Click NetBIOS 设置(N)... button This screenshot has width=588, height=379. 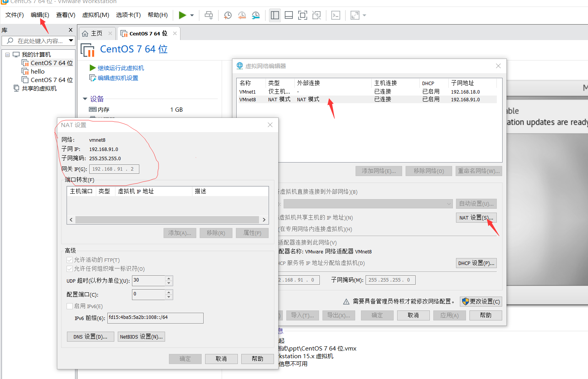[141, 337]
